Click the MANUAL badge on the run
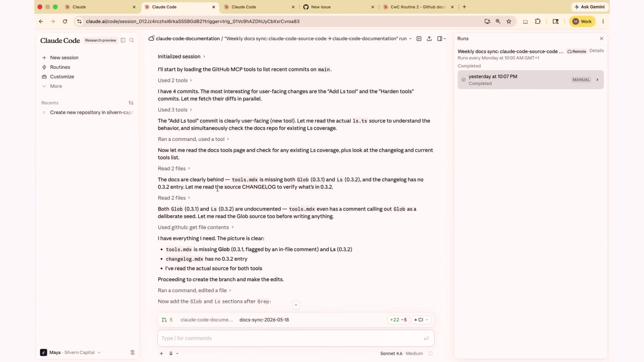644x362 pixels. click(581, 80)
